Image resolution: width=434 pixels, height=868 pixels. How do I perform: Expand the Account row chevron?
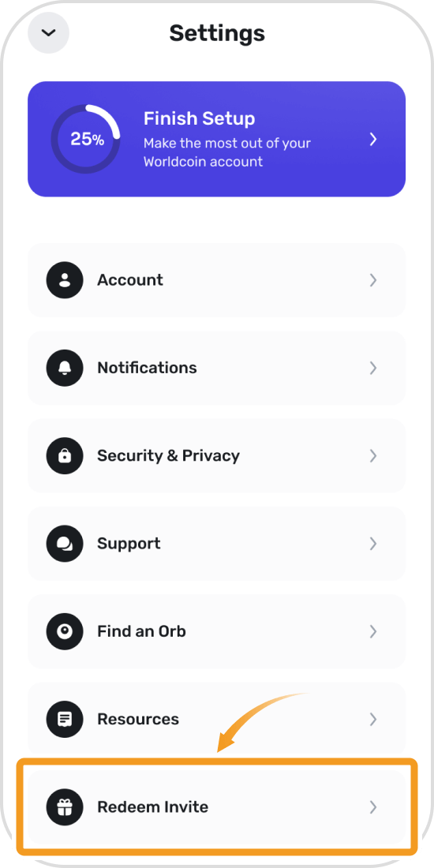click(x=373, y=280)
